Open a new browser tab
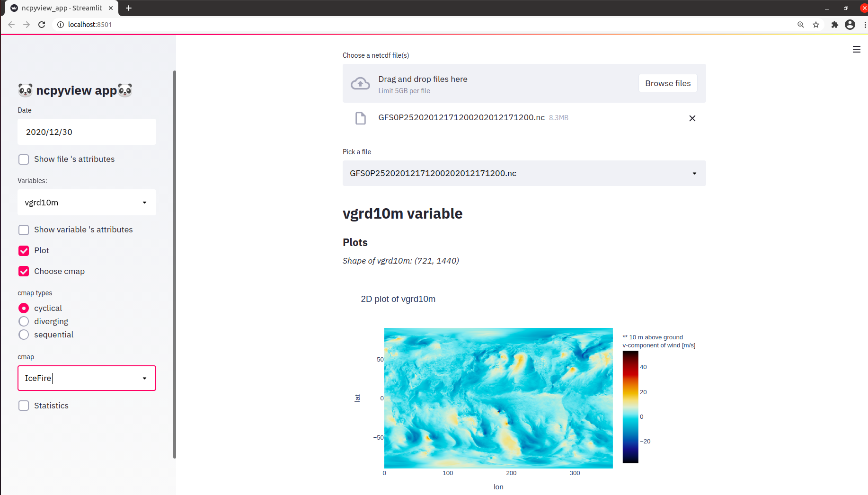The width and height of the screenshot is (868, 495). (x=128, y=8)
